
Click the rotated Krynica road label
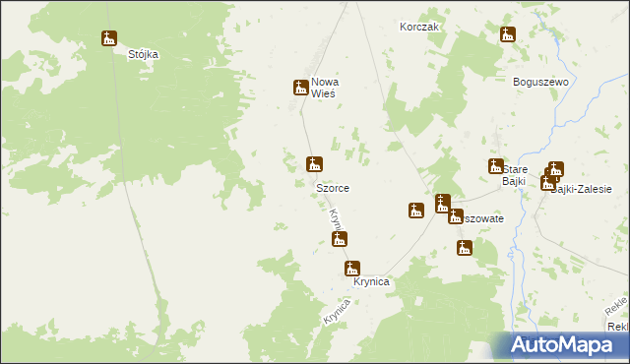pos(337,312)
